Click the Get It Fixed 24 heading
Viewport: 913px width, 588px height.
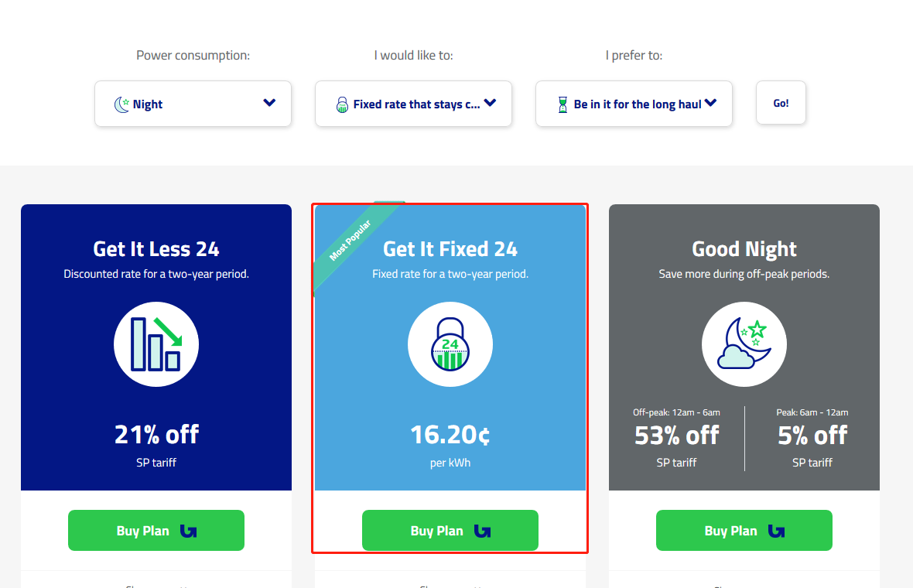pos(450,249)
